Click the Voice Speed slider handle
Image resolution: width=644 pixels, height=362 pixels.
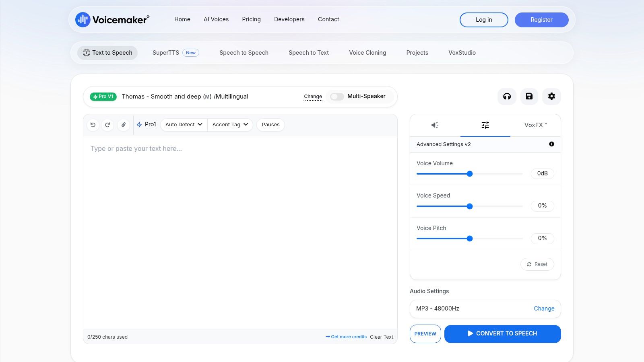point(470,206)
